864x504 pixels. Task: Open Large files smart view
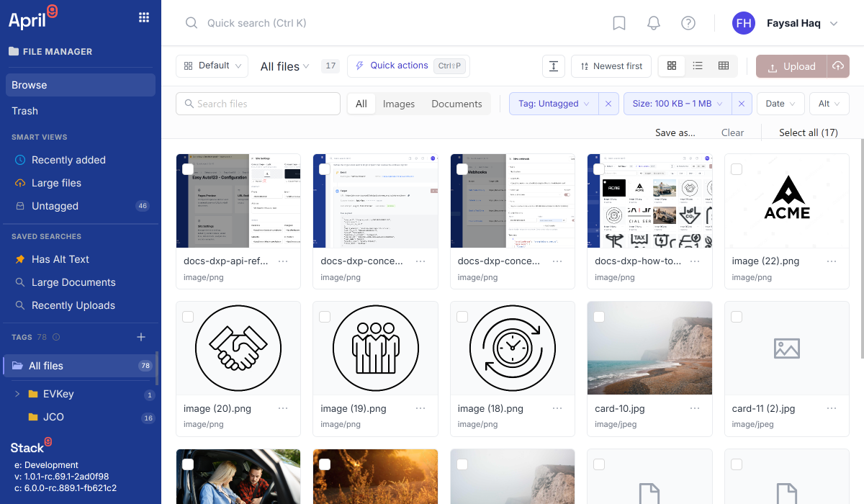(x=81, y=183)
